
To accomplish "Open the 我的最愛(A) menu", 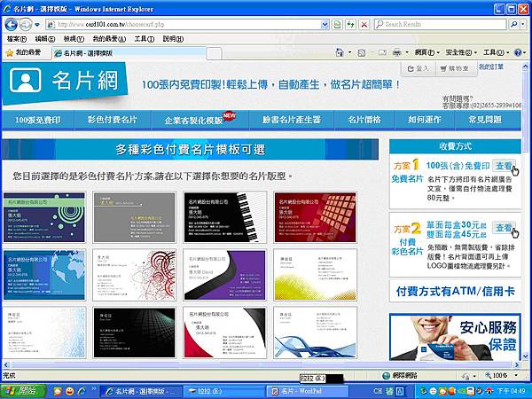I will pos(109,39).
